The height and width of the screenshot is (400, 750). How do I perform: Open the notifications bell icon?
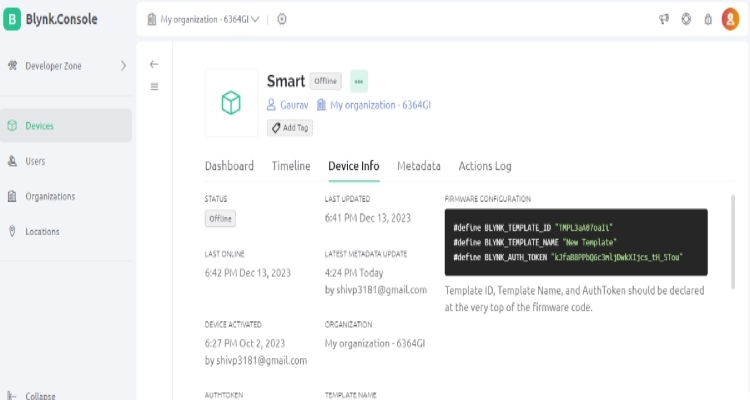pos(708,19)
